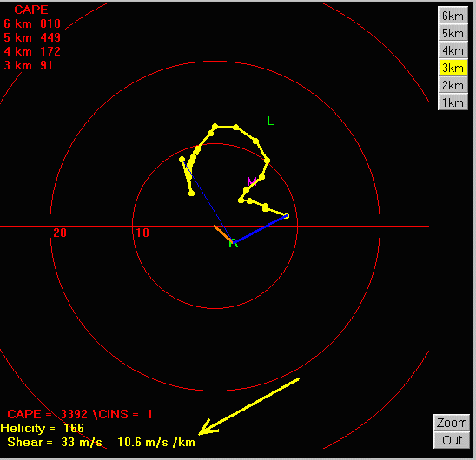Click the highlighted 3km button
Image resolution: width=476 pixels, height=460 pixels.
coord(453,68)
